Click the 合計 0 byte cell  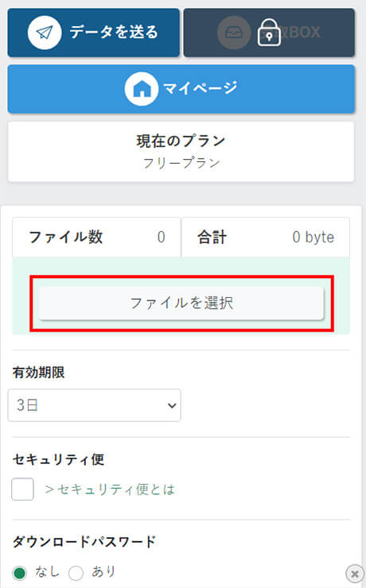click(266, 238)
